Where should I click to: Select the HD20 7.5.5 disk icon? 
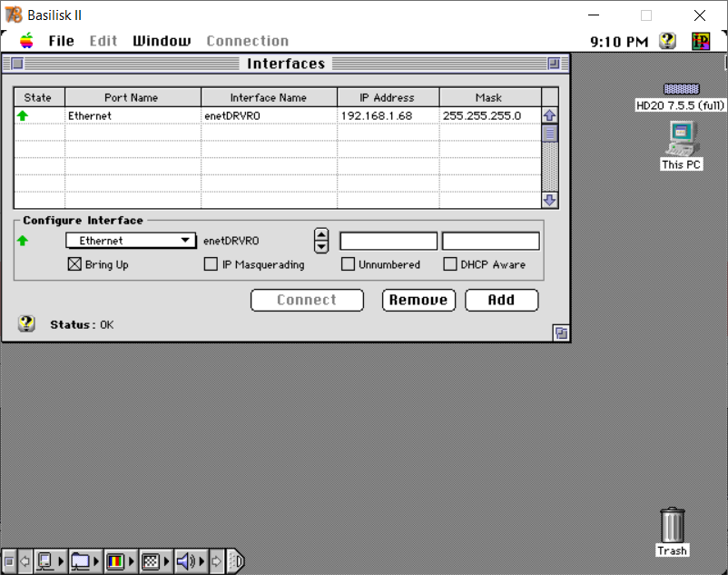point(681,89)
